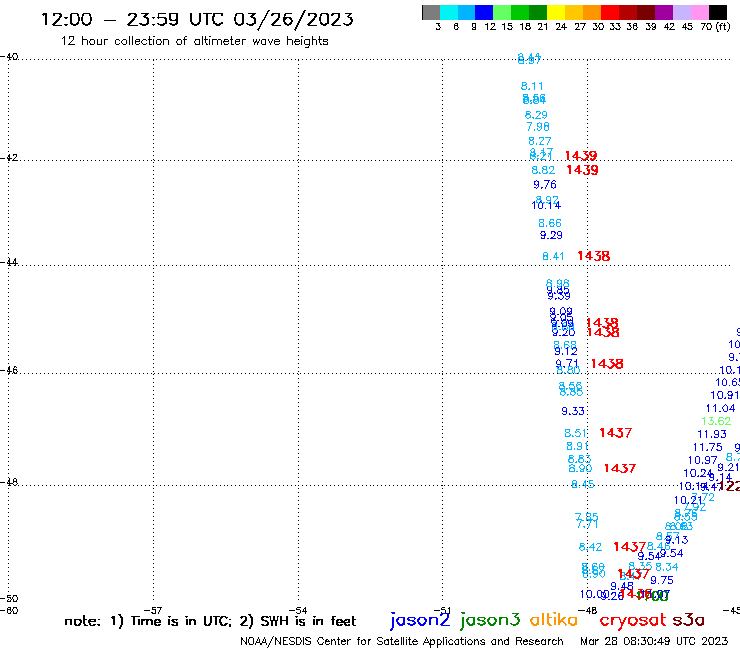Click the jason2 satellite legend label
740x650 pixels.
coord(420,620)
